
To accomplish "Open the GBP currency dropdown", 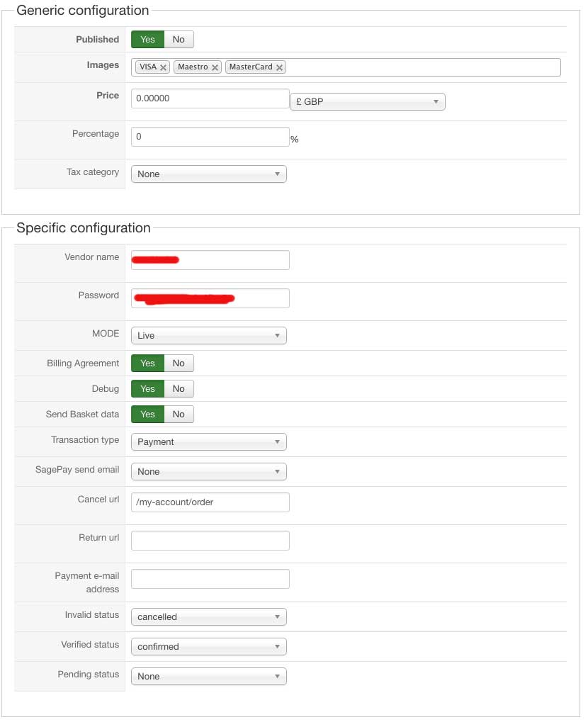I will point(367,102).
